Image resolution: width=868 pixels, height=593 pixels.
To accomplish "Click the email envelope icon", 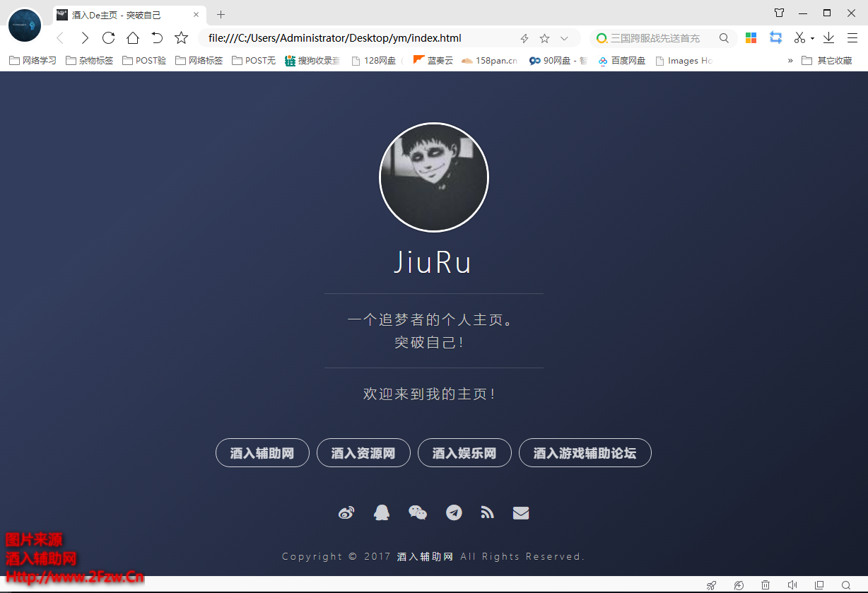I will pos(521,513).
